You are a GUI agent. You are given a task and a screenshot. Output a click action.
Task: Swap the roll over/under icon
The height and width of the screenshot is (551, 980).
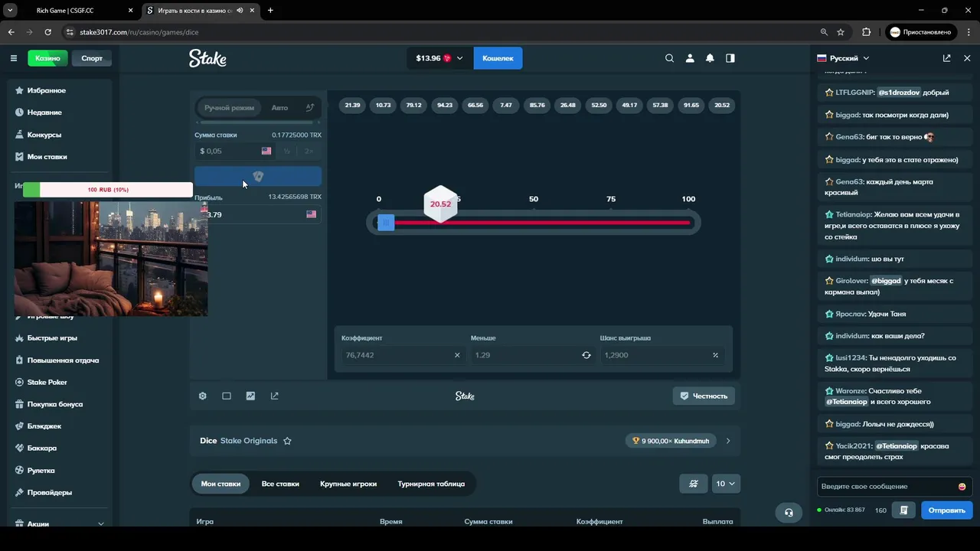point(586,355)
